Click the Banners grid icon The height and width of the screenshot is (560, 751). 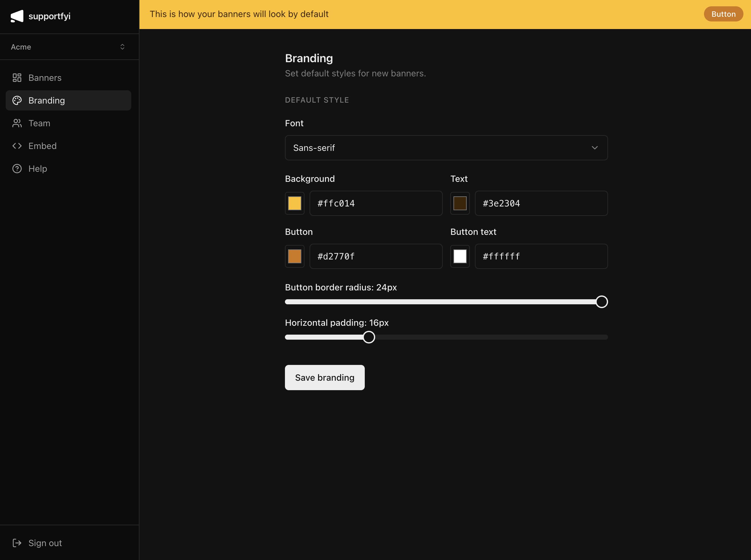click(x=17, y=78)
